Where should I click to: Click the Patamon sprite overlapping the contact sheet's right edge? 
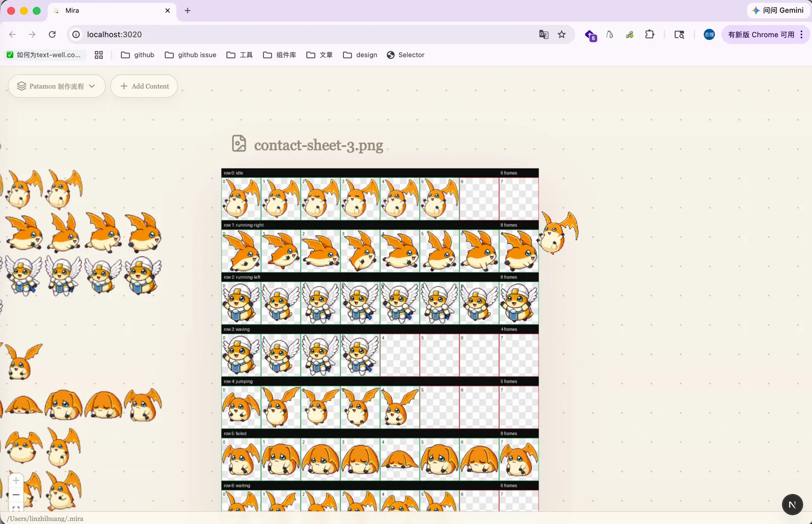pyautogui.click(x=558, y=233)
